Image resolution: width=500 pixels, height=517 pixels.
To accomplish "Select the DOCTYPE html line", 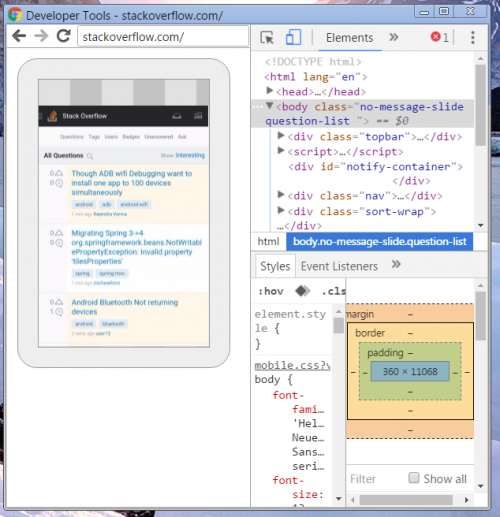I will (313, 62).
